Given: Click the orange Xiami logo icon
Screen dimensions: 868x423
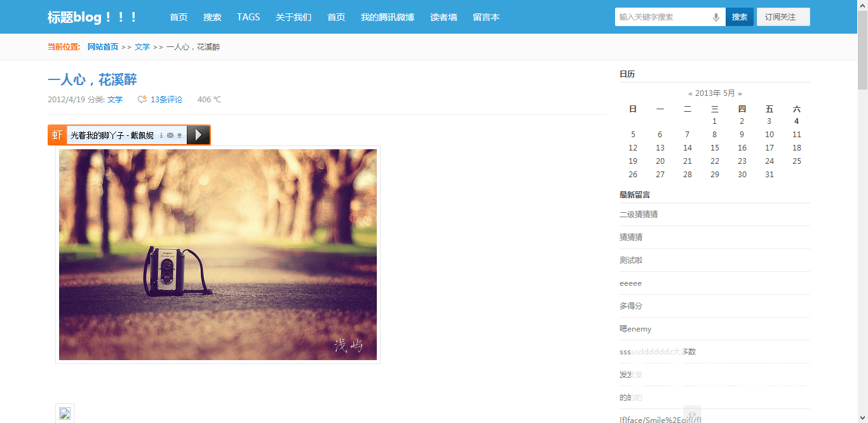Looking at the screenshot, I should 57,135.
